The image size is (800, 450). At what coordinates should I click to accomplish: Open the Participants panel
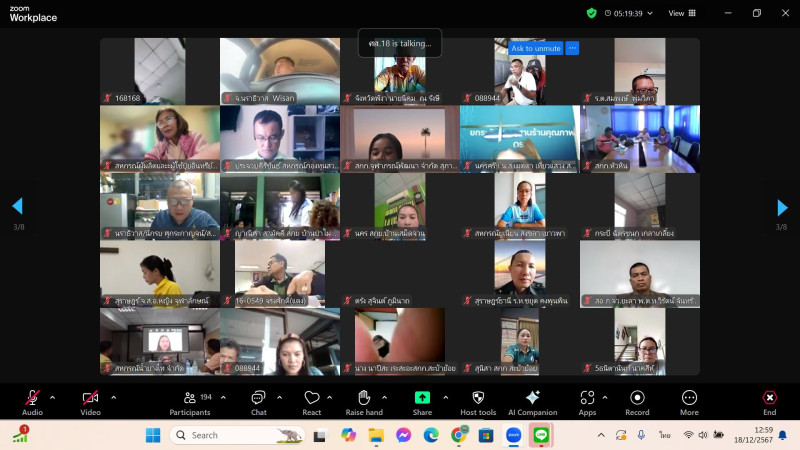click(190, 402)
